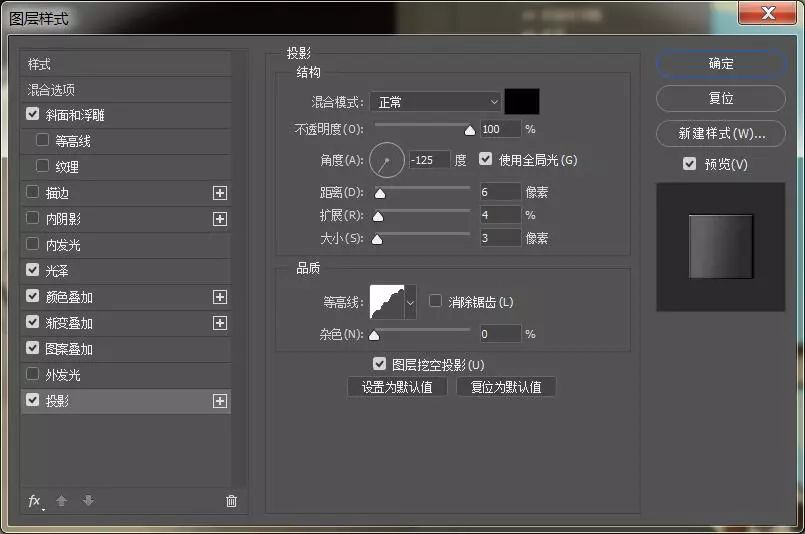Click the plus icon next to 描边
805x534 pixels.
pyautogui.click(x=220, y=193)
